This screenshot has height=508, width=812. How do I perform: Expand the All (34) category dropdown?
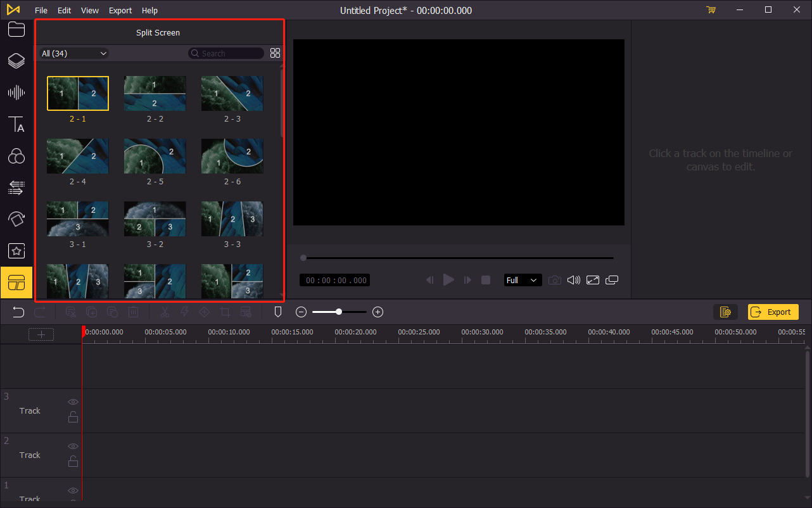(74, 53)
